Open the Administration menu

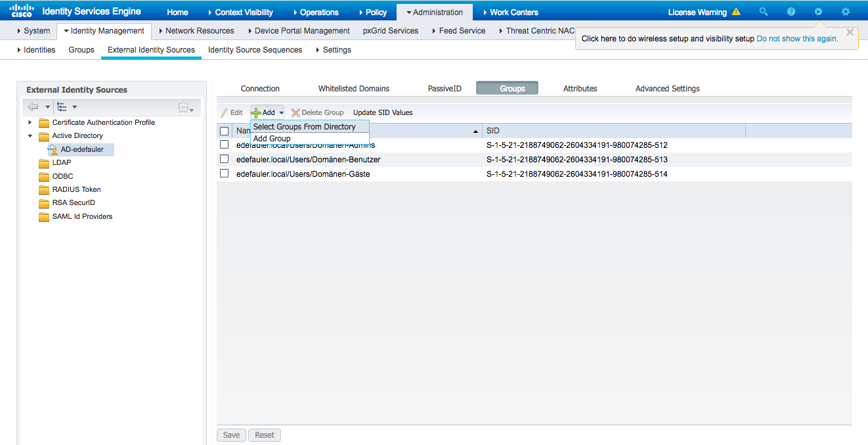435,12
